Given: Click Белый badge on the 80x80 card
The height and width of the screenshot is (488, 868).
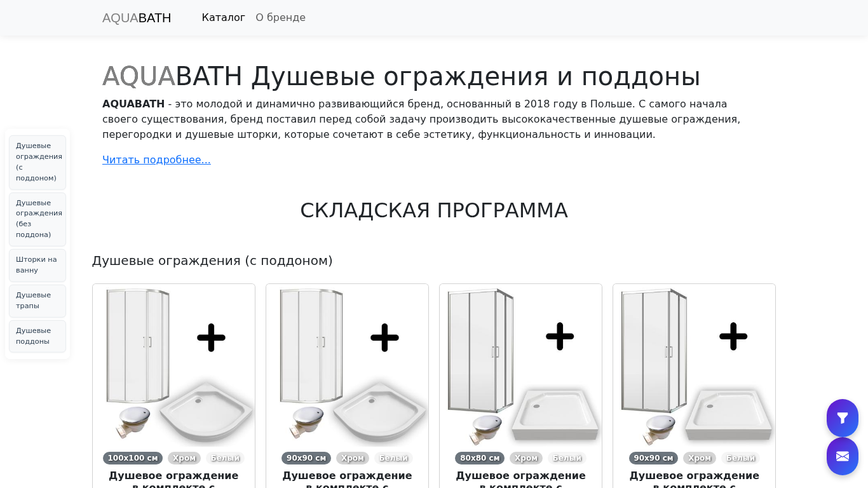Looking at the screenshot, I should (x=567, y=458).
